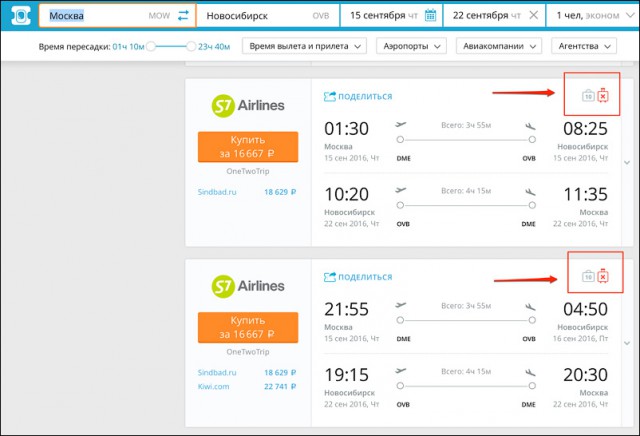Share the first S7 ticket via Поделиться
640x436 pixels.
(x=358, y=96)
